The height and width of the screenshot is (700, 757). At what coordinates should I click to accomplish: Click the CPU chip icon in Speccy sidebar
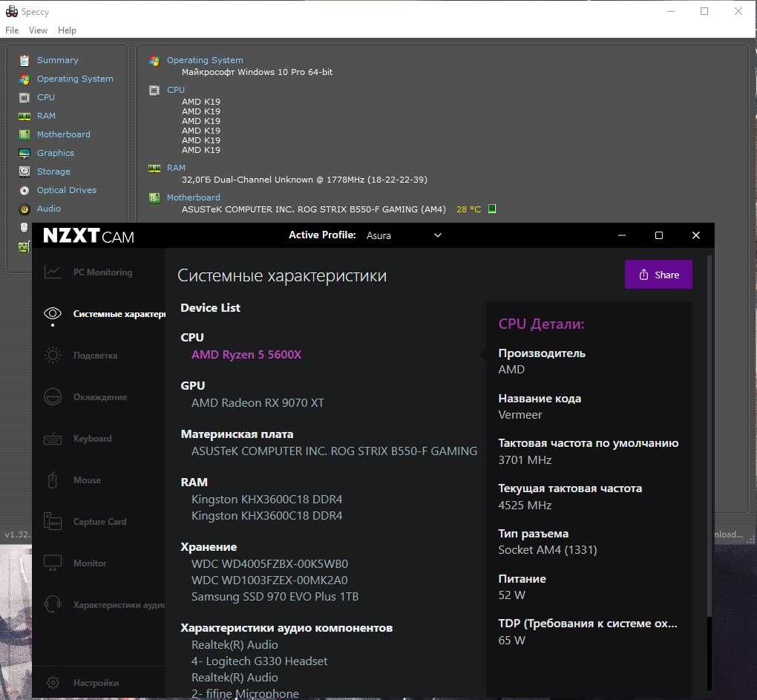click(x=24, y=97)
